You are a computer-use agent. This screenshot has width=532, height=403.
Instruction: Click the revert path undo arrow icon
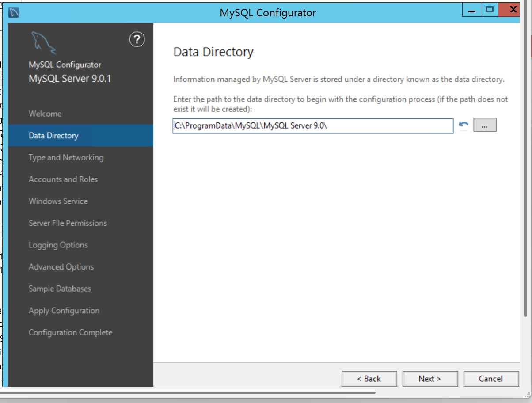[464, 125]
